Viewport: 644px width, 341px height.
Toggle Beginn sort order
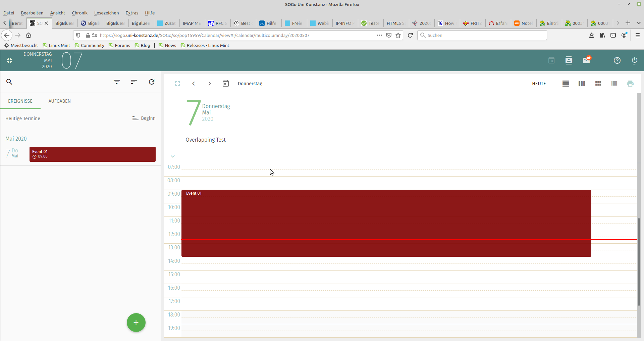pos(144,118)
